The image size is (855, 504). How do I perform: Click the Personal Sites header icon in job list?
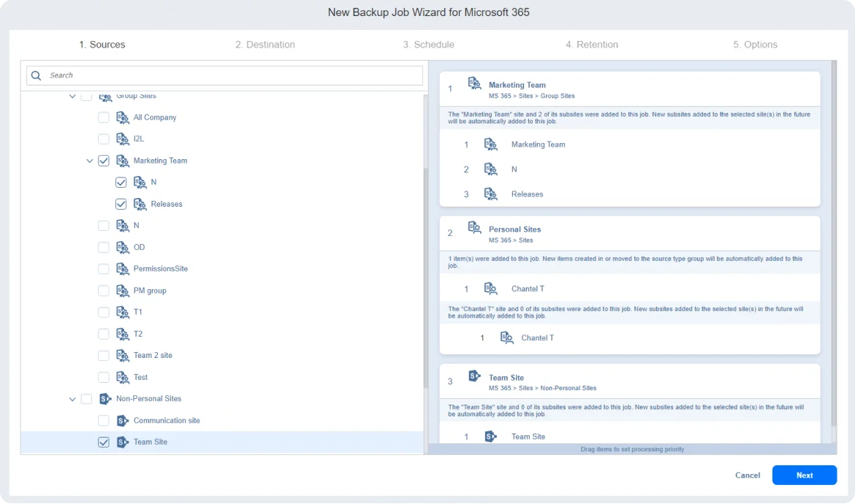pyautogui.click(x=474, y=228)
